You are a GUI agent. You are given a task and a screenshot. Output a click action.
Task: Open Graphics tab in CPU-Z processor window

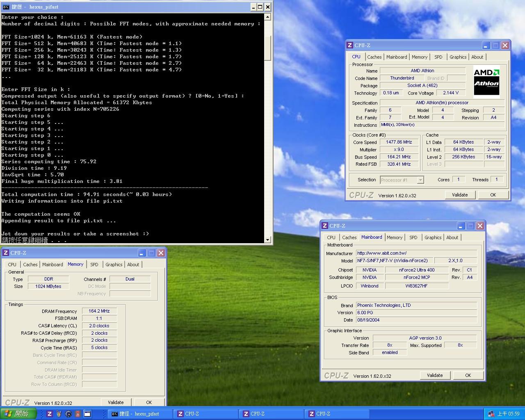(458, 57)
